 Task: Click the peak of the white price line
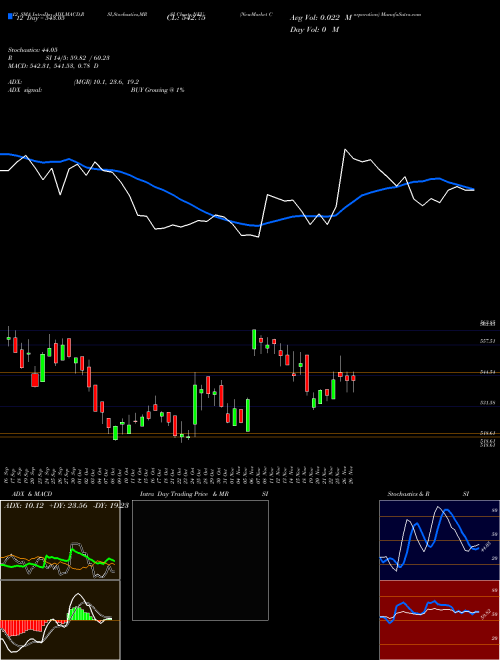click(x=345, y=149)
